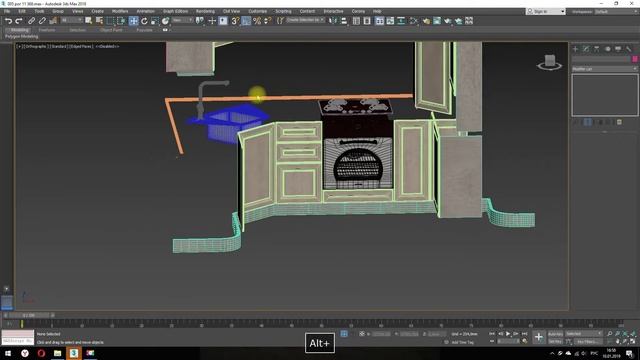Activate the Select and Move tool
The height and width of the screenshot is (360, 640).
point(133,21)
